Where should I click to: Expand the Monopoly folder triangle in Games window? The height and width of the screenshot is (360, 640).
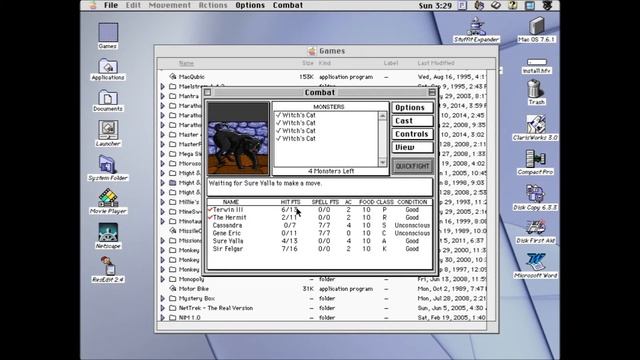[162, 279]
